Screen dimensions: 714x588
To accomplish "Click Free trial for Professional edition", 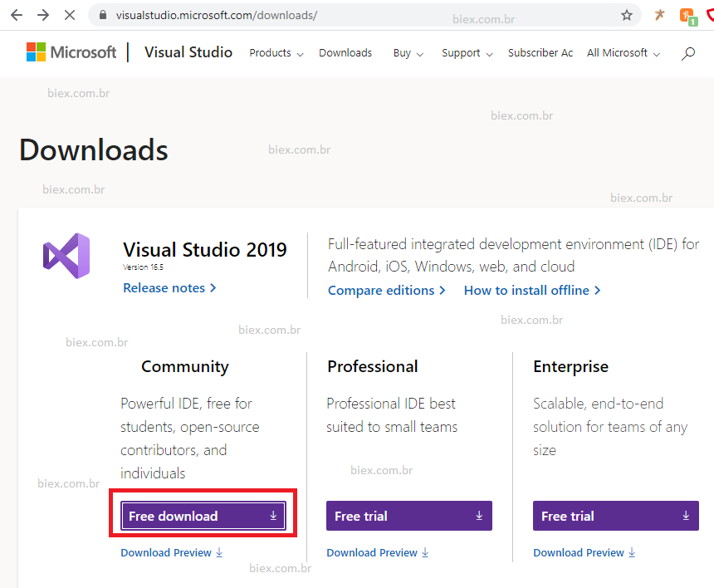I will (x=409, y=516).
